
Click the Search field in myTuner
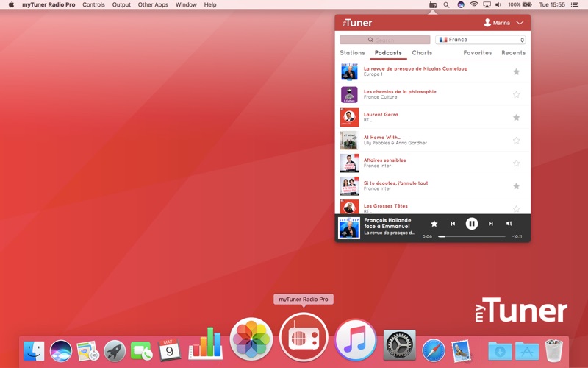pos(384,40)
